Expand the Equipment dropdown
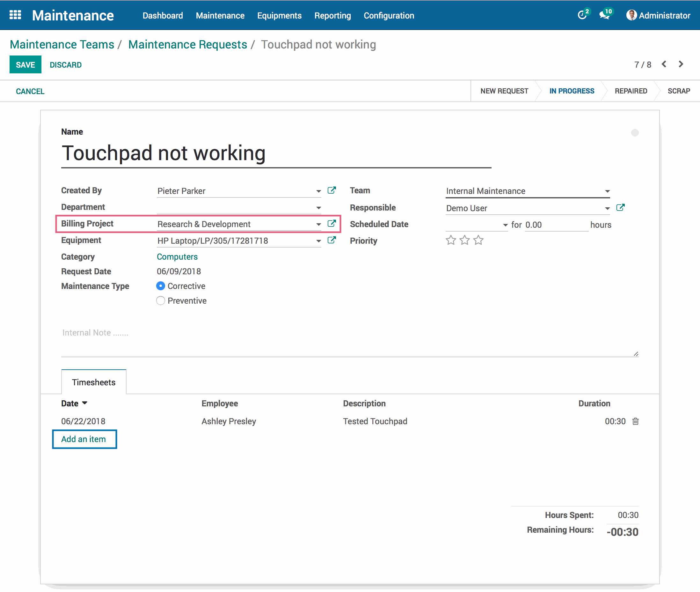The height and width of the screenshot is (592, 700). click(318, 241)
